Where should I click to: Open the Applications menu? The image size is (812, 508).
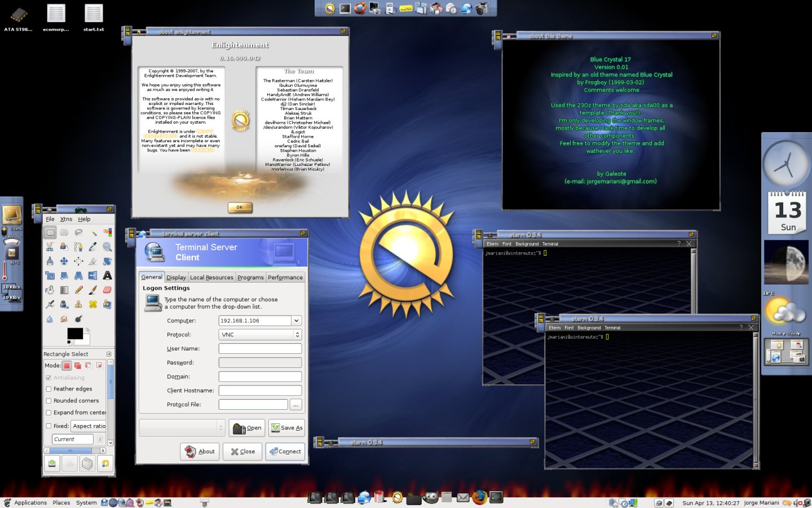click(x=30, y=502)
